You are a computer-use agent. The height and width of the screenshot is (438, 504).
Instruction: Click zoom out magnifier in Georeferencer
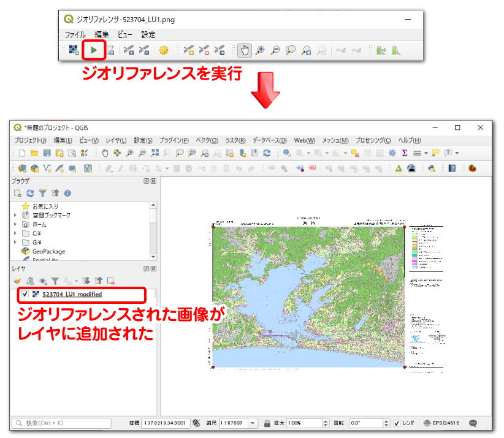click(275, 50)
